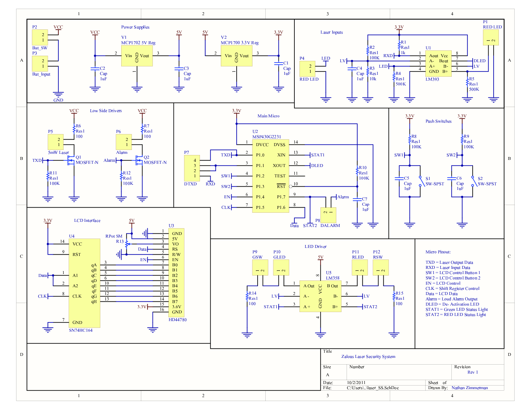532x411 pixels.
Task: Click the P7 four-pin header
Action: pyautogui.click(x=192, y=168)
